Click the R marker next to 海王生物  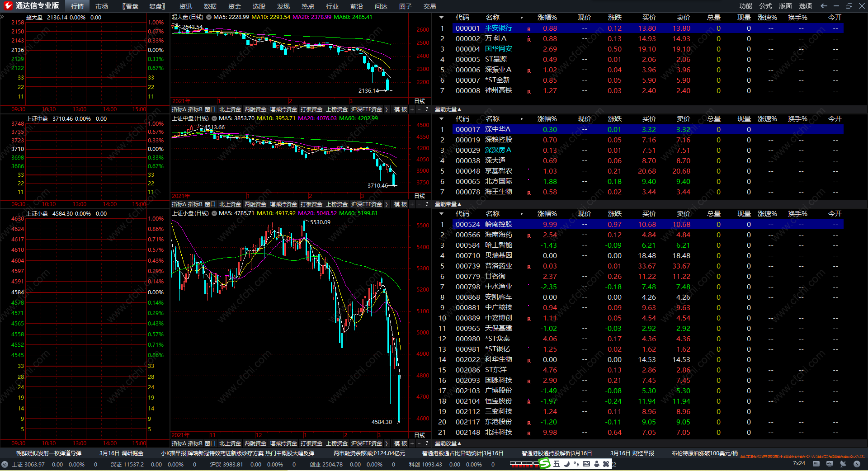pyautogui.click(x=529, y=193)
